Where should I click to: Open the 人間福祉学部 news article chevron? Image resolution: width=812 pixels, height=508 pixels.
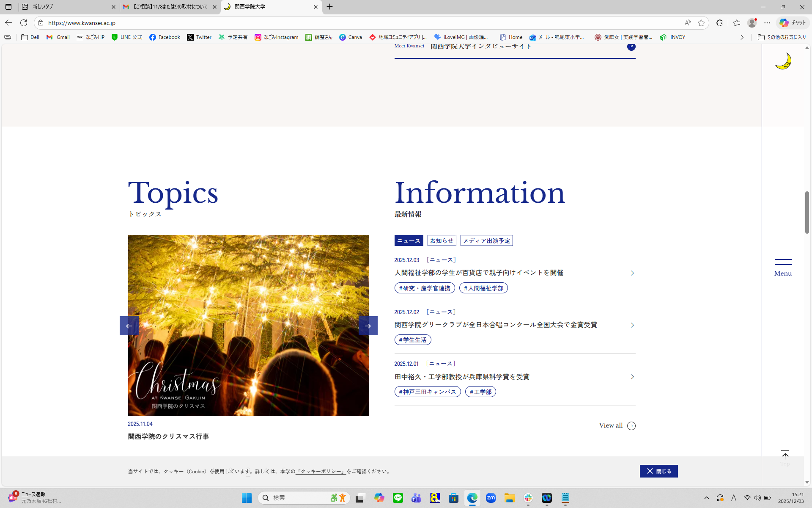click(632, 273)
